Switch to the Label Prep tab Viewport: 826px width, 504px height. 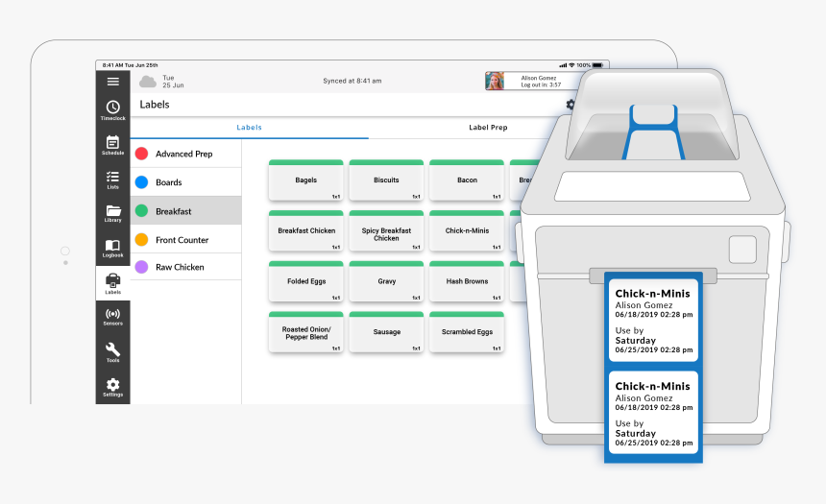[488, 128]
